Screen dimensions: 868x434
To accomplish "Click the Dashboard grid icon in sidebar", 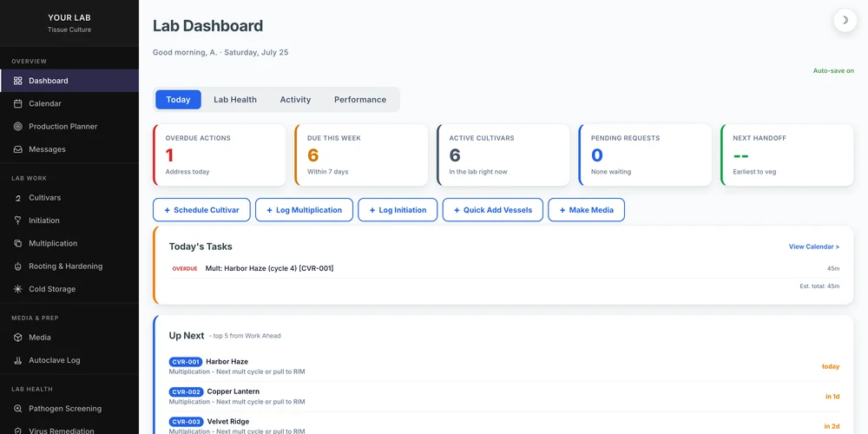I will [x=17, y=81].
